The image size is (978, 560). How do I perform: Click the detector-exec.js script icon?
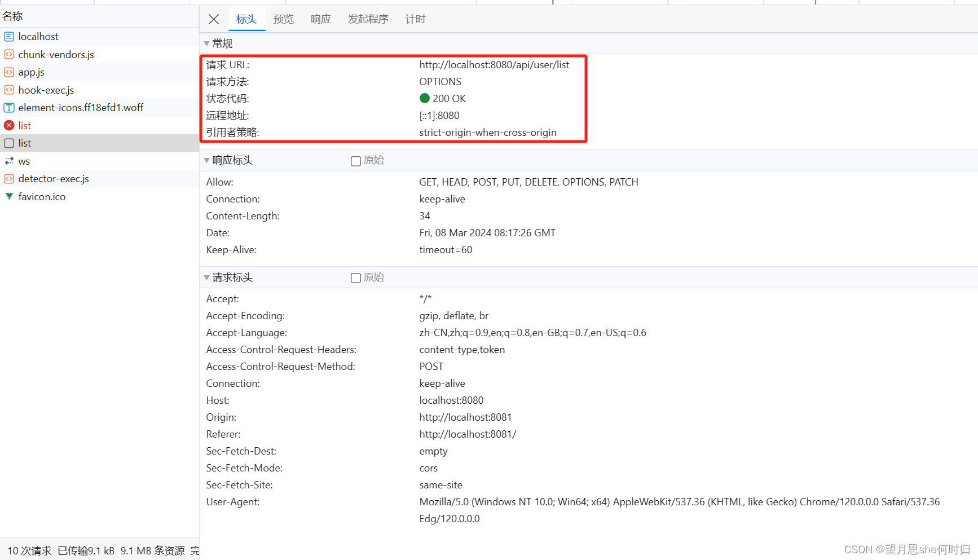9,179
